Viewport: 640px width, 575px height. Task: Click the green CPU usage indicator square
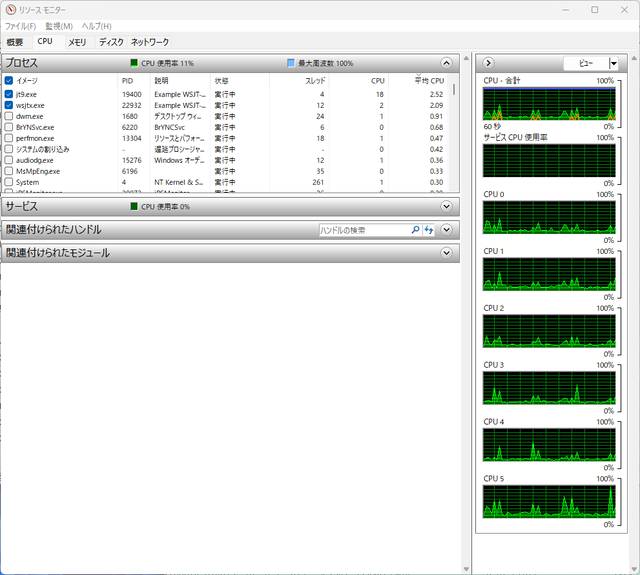point(133,63)
